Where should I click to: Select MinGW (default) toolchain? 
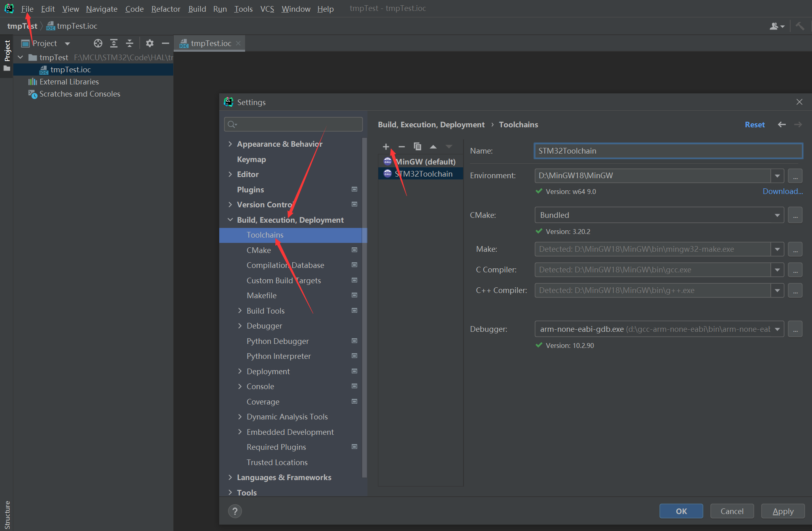click(425, 162)
